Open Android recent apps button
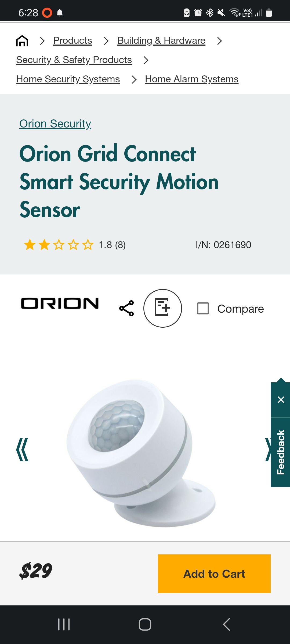Image resolution: width=290 pixels, height=644 pixels. pos(64,624)
